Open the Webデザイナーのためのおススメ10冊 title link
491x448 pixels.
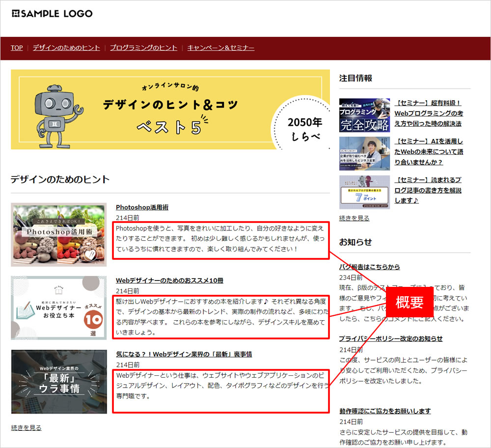[x=169, y=280]
